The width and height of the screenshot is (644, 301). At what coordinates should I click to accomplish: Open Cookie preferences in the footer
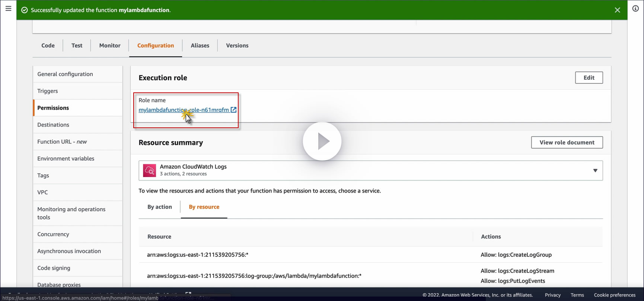(x=615, y=295)
